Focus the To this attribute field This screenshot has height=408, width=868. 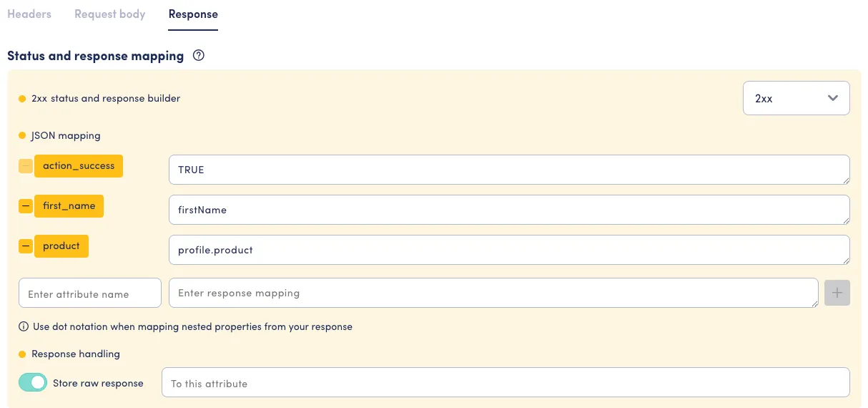coord(505,382)
